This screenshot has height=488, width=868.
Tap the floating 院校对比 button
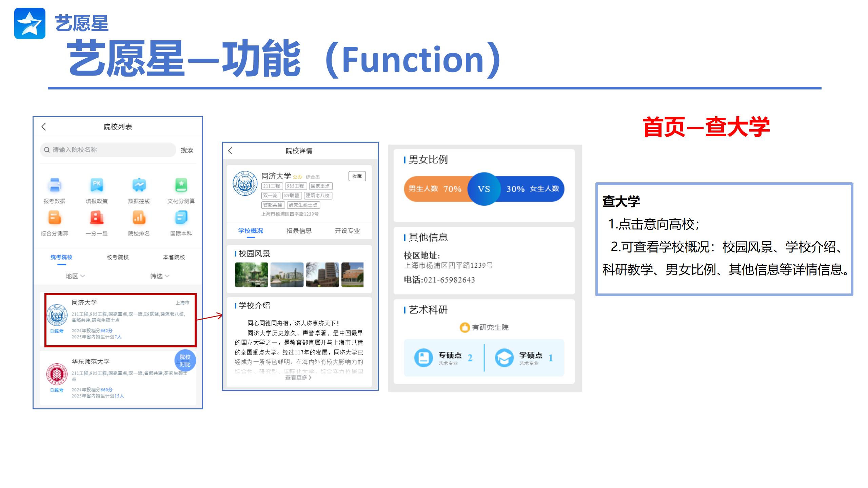pos(185,361)
